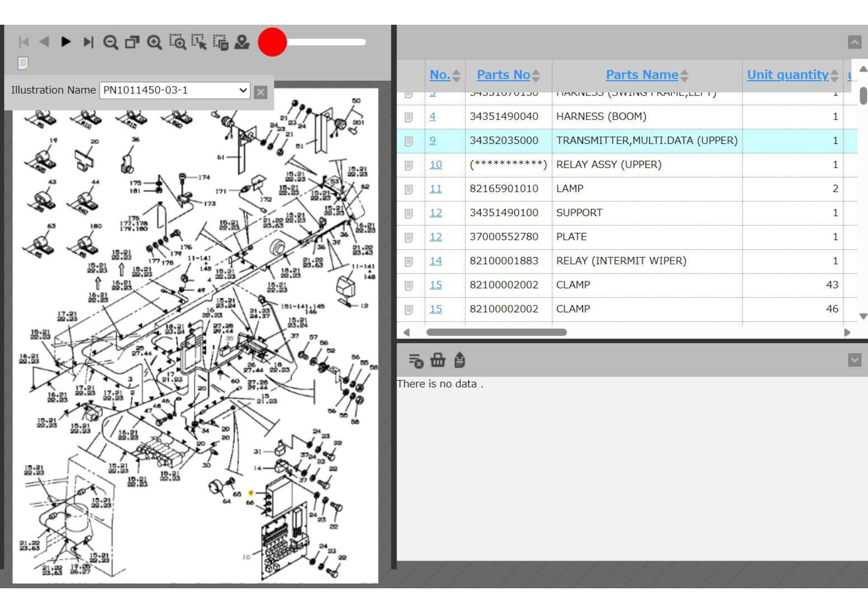This screenshot has height=613, width=868.
Task: Zoom in the illustration
Action: (154, 43)
